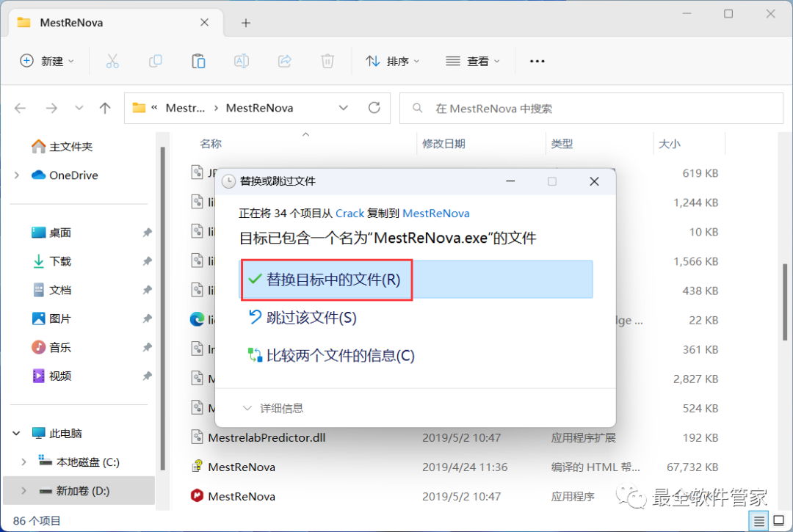Viewport: 793px width, 532px height.
Task: Click the Rename icon in toolbar
Action: click(242, 61)
